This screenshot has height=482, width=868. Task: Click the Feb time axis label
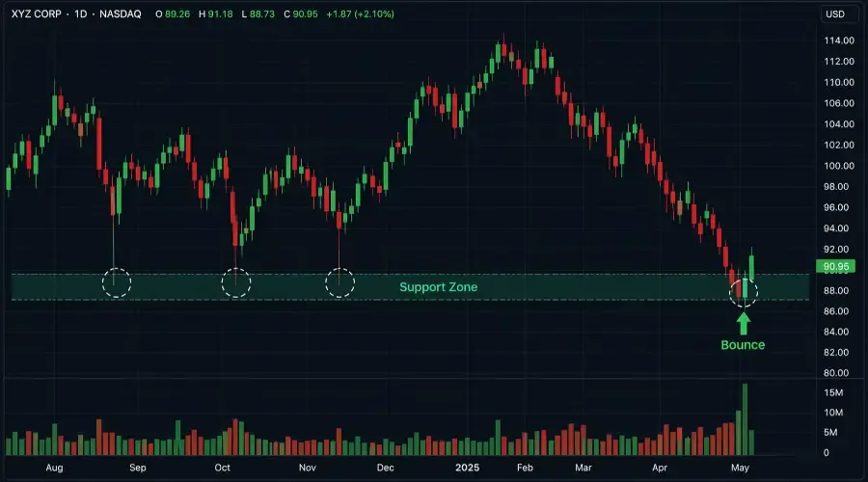(x=525, y=468)
